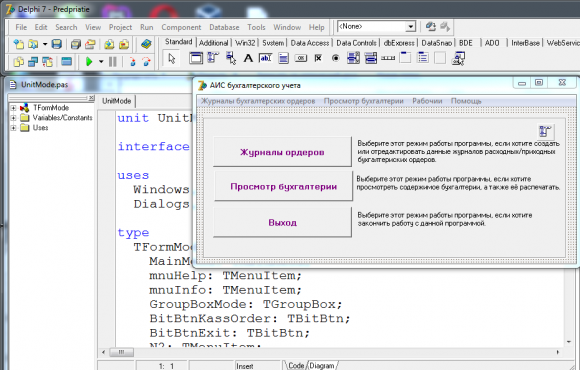Select the CheckBox component in palette
Image resolution: width=580 pixels, height=370 pixels.
(x=318, y=58)
